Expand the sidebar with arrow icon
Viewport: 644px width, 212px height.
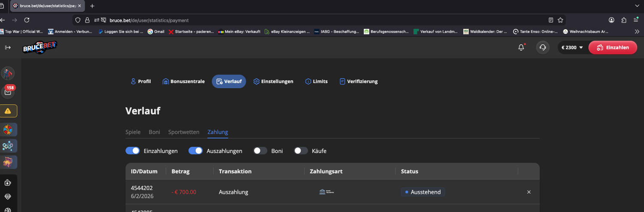point(8,47)
